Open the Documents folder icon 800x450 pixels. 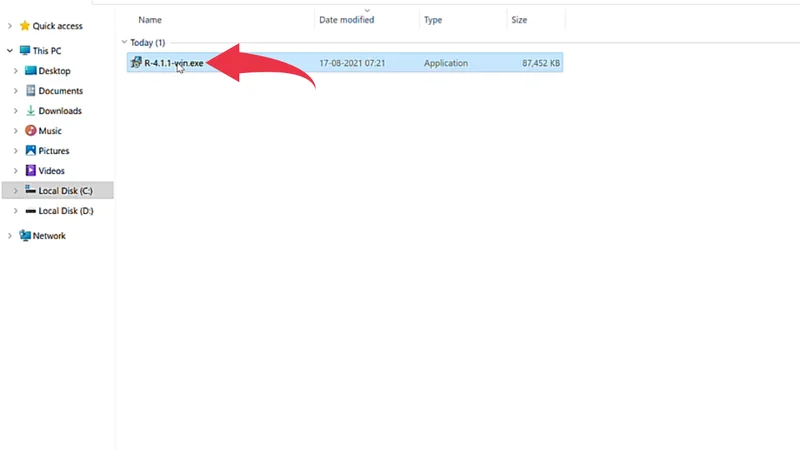tap(30, 91)
